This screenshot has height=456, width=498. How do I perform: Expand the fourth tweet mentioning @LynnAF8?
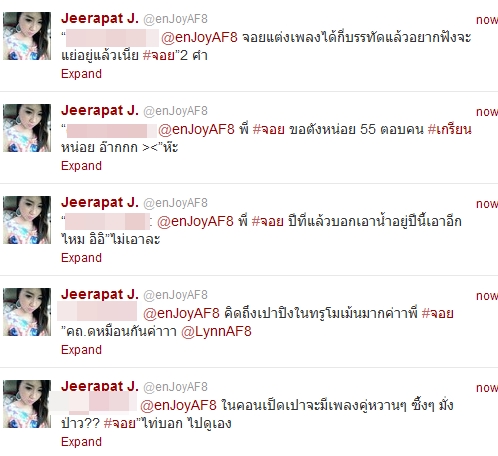coord(81,350)
